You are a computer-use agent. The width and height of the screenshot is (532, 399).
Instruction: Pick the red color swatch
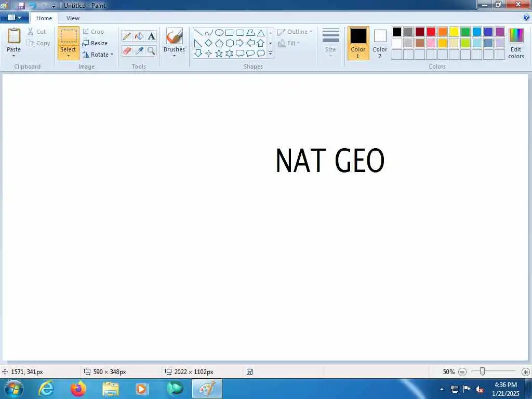click(431, 32)
